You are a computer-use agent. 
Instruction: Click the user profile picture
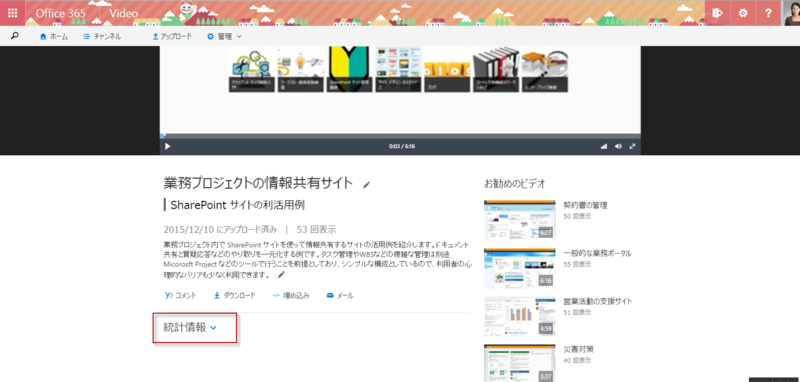click(791, 13)
